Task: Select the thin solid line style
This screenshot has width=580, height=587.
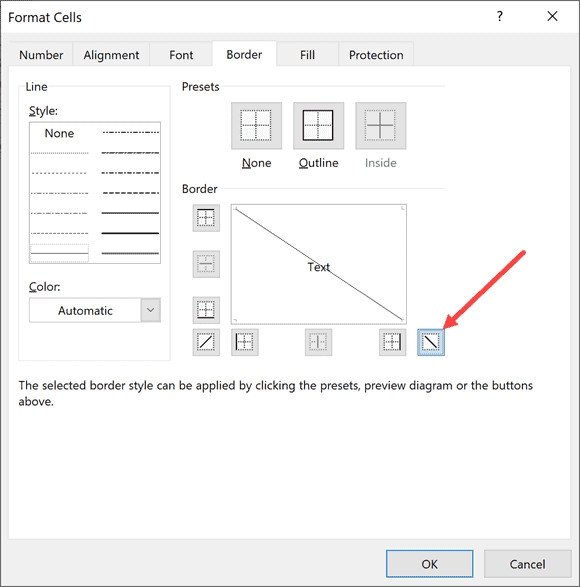Action: pos(59,253)
